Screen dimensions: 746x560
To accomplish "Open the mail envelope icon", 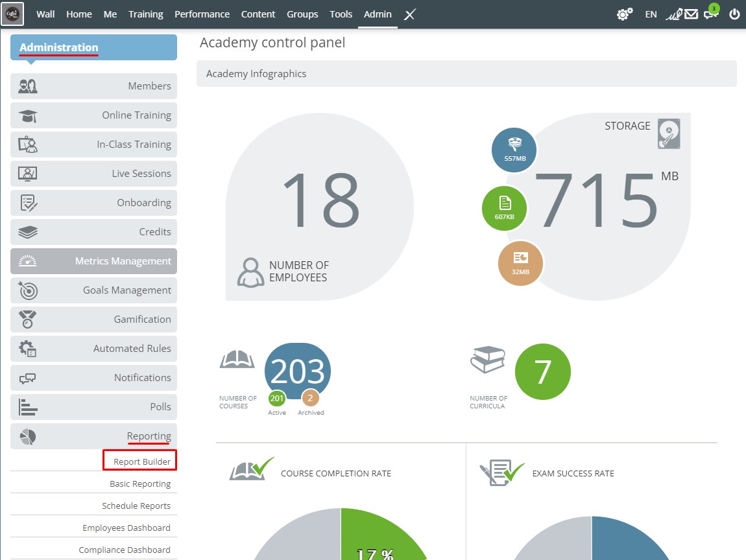I will point(692,14).
